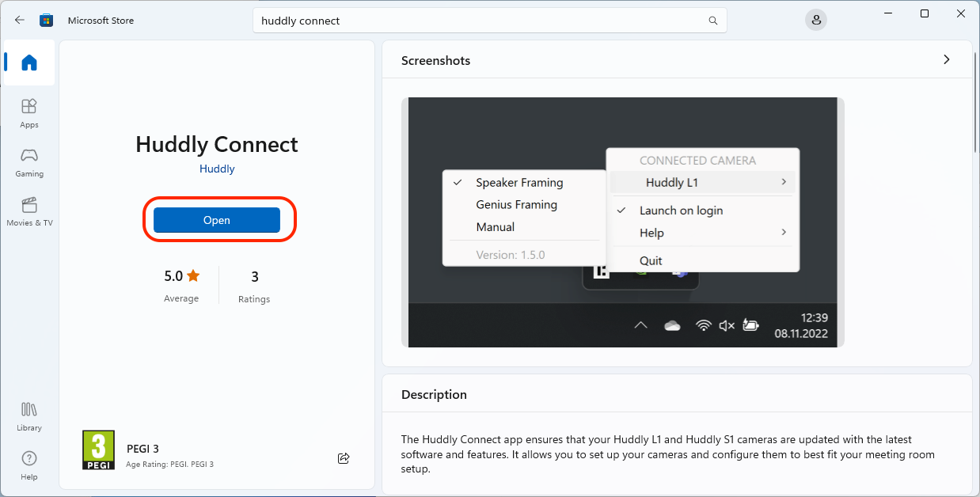Click the search box with huddly connect
Screen dimensions: 980x497
click(x=489, y=21)
